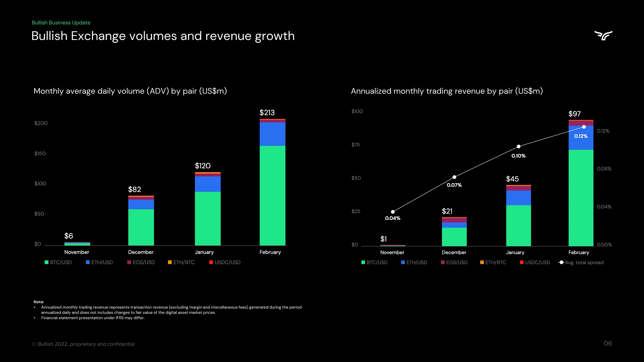
Task: Click the January spread data point
Action: [x=518, y=146]
